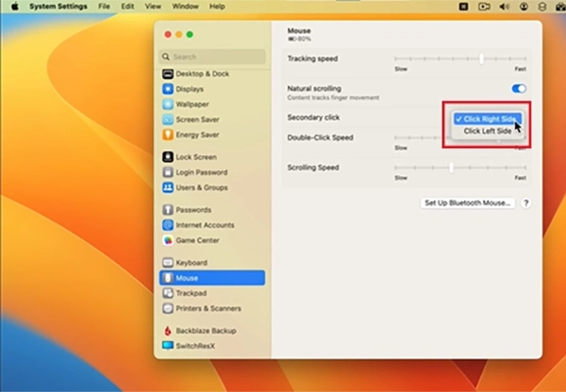This screenshot has height=392, width=566.
Task: Click the Energy Saver lightbulb icon
Action: click(x=168, y=135)
